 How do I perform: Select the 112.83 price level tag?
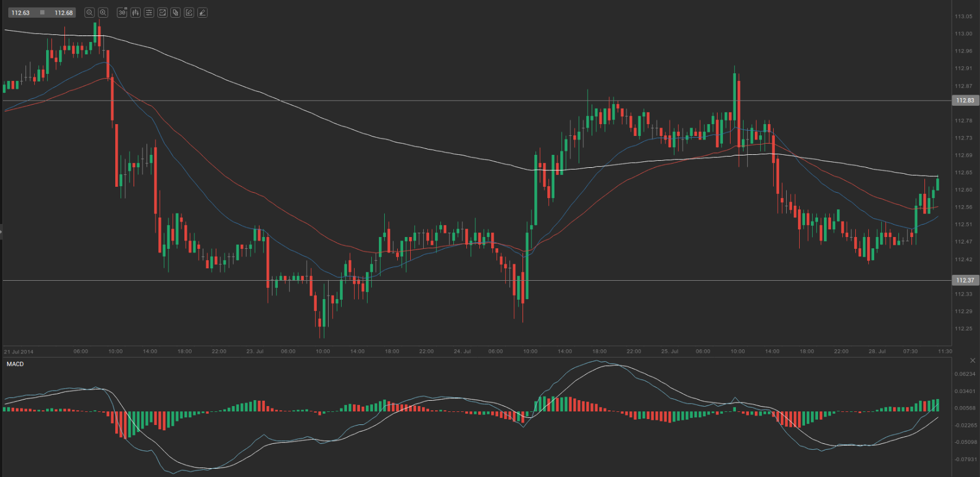[x=965, y=100]
